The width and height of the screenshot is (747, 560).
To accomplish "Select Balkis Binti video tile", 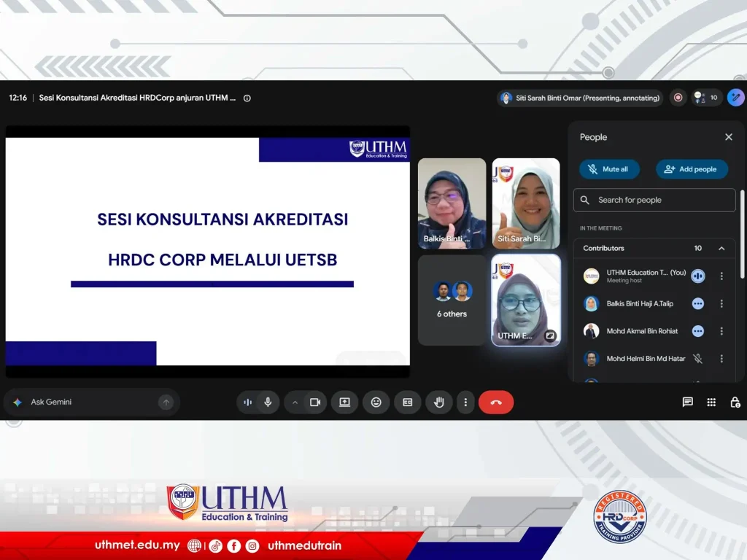I will (452, 203).
